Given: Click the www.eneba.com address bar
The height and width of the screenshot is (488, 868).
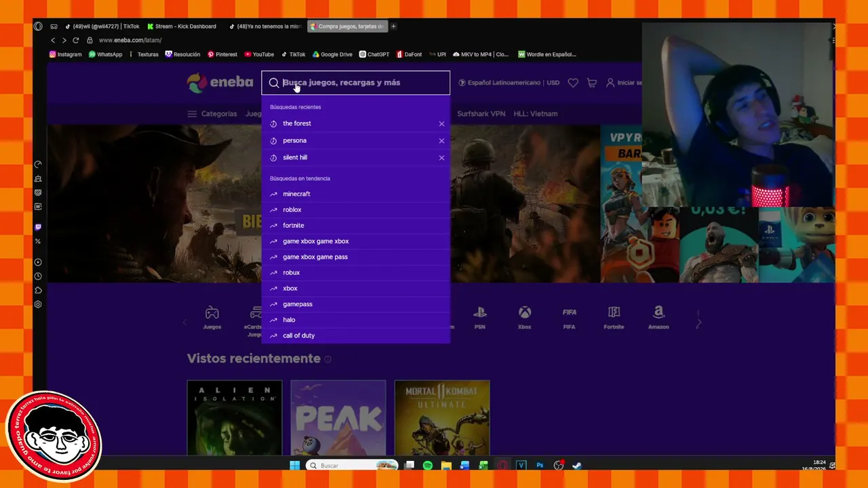Looking at the screenshot, I should pyautogui.click(x=130, y=40).
